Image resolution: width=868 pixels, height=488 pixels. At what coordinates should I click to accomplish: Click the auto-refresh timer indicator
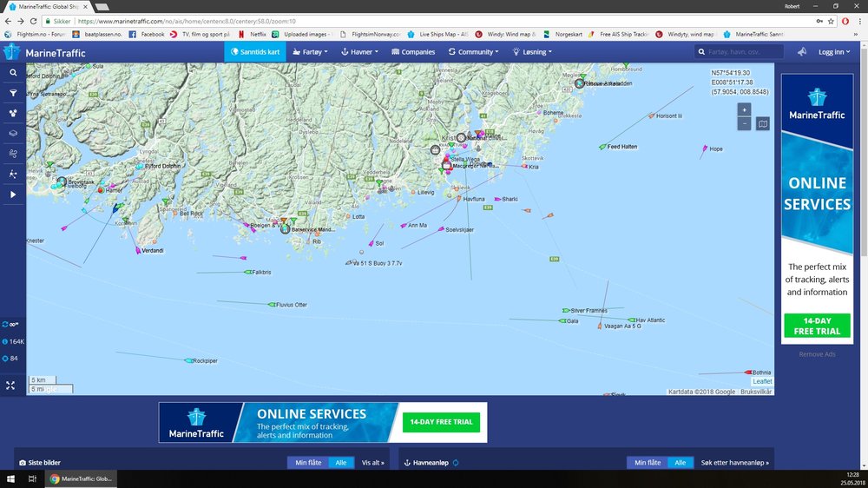pyautogui.click(x=10, y=325)
